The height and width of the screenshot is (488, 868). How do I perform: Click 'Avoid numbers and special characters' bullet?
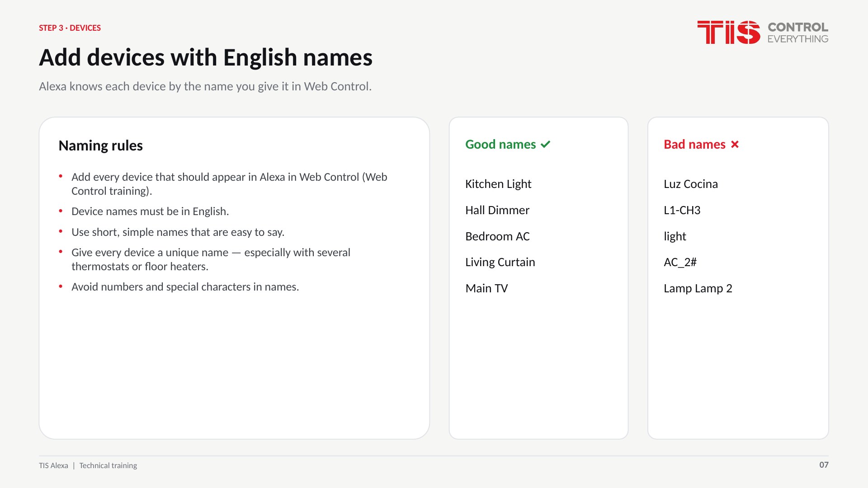tap(185, 287)
